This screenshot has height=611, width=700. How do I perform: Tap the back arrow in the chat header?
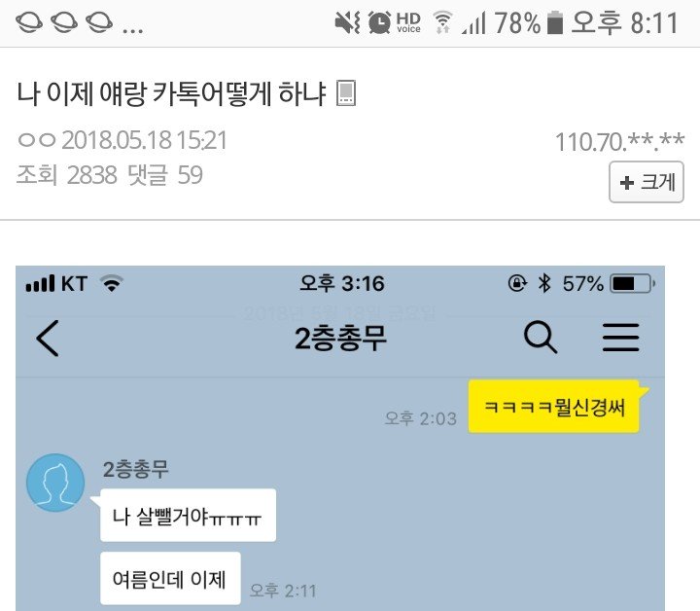(x=48, y=339)
